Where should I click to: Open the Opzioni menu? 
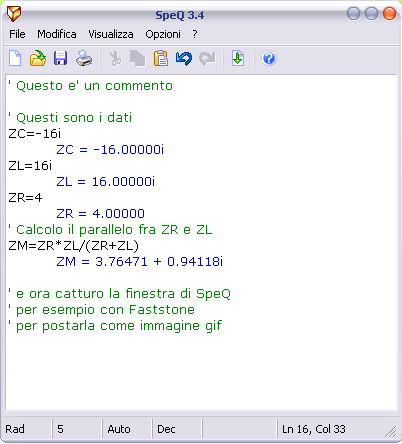(163, 34)
